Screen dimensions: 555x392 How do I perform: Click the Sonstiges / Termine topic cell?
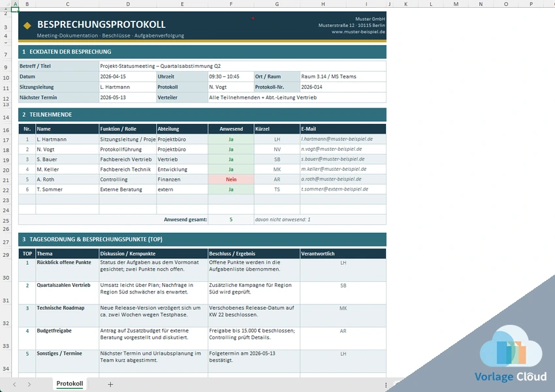[x=67, y=361]
